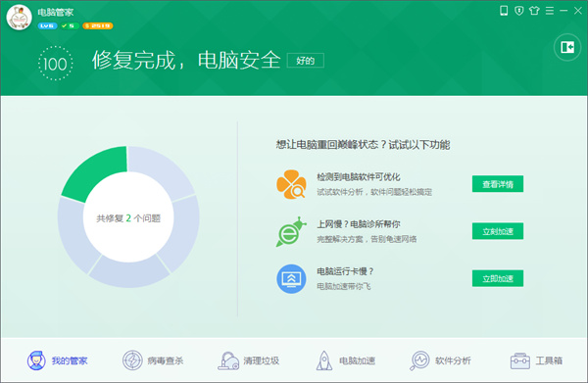Click the shield icon in title bar
588x383 pixels.
[519, 11]
